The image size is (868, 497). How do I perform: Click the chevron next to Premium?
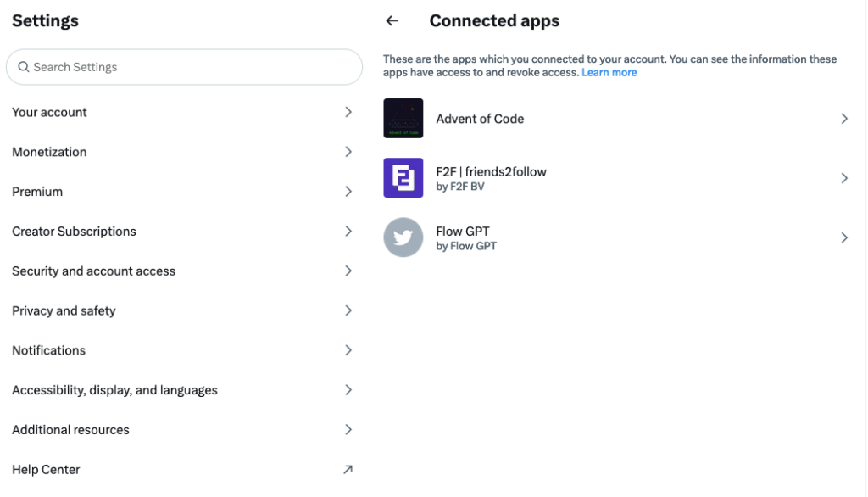pyautogui.click(x=348, y=192)
